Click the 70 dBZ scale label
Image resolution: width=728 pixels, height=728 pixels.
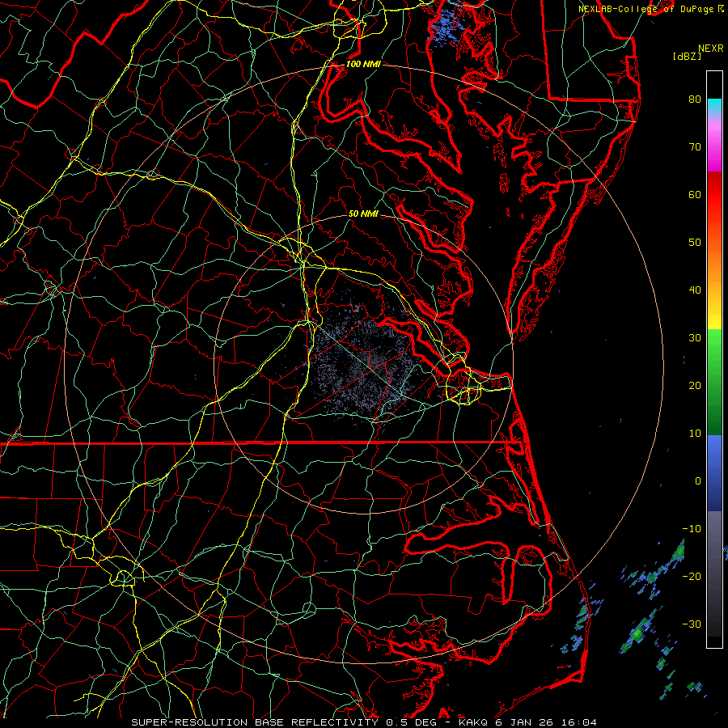pos(695,146)
